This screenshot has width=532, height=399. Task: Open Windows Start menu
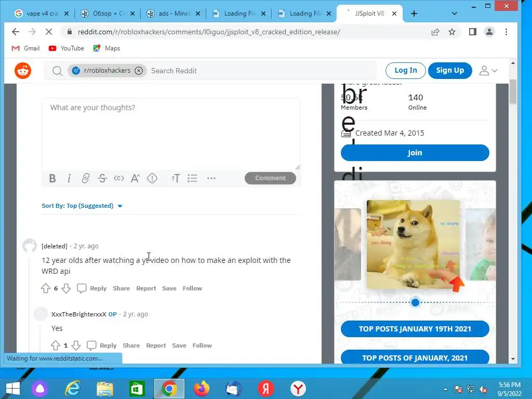pyautogui.click(x=13, y=389)
